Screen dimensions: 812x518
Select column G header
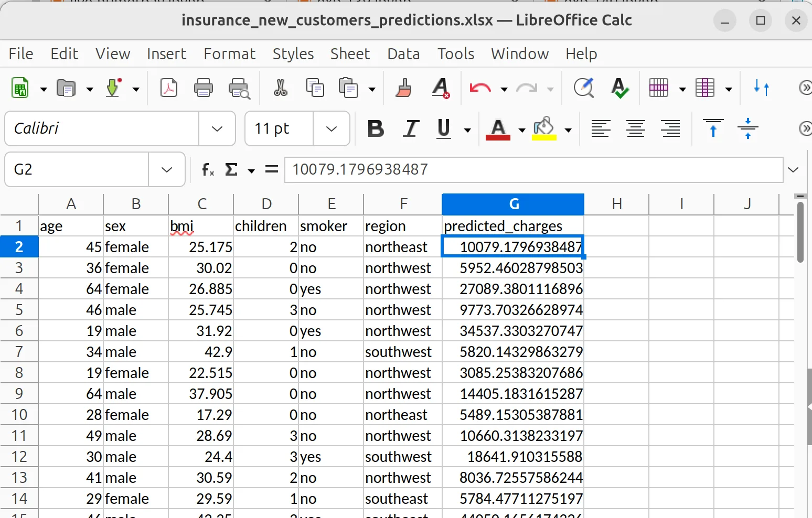pos(513,204)
